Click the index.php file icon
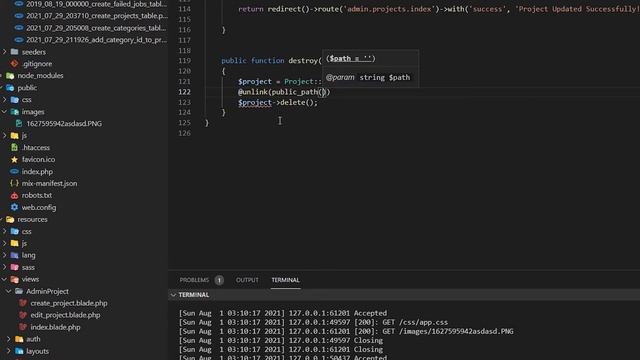 15,171
